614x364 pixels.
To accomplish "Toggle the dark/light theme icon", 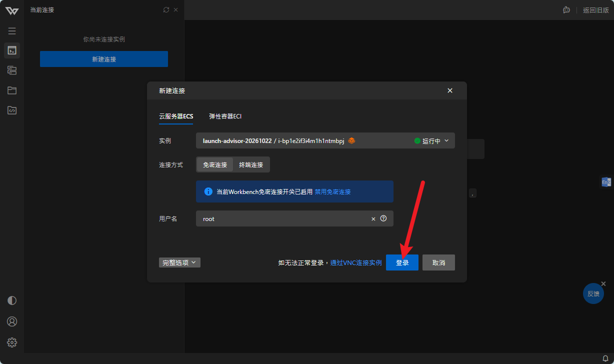I will pos(12,300).
